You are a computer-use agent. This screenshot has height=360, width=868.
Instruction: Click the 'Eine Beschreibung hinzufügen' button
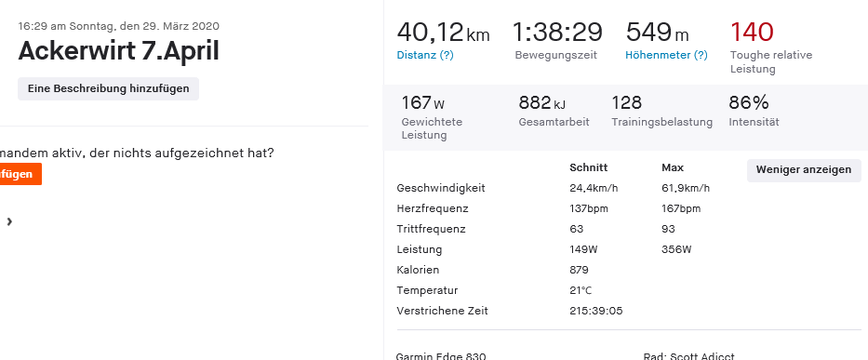[x=109, y=88]
